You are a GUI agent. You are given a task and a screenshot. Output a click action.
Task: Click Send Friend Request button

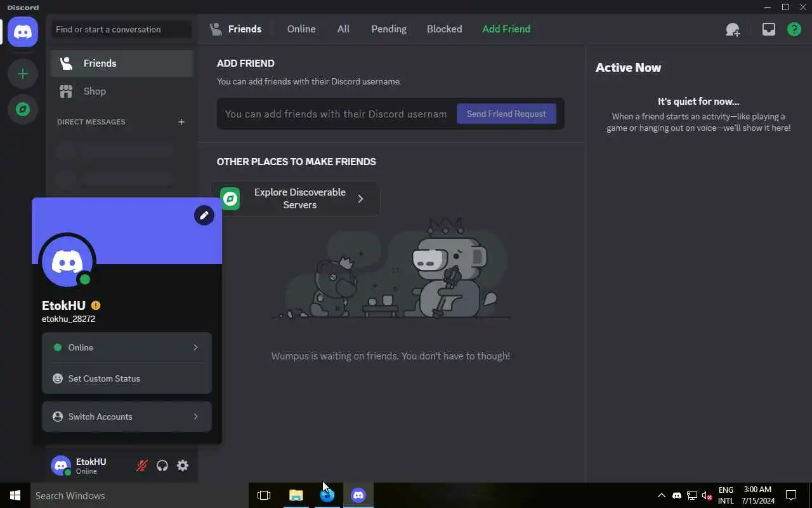506,114
